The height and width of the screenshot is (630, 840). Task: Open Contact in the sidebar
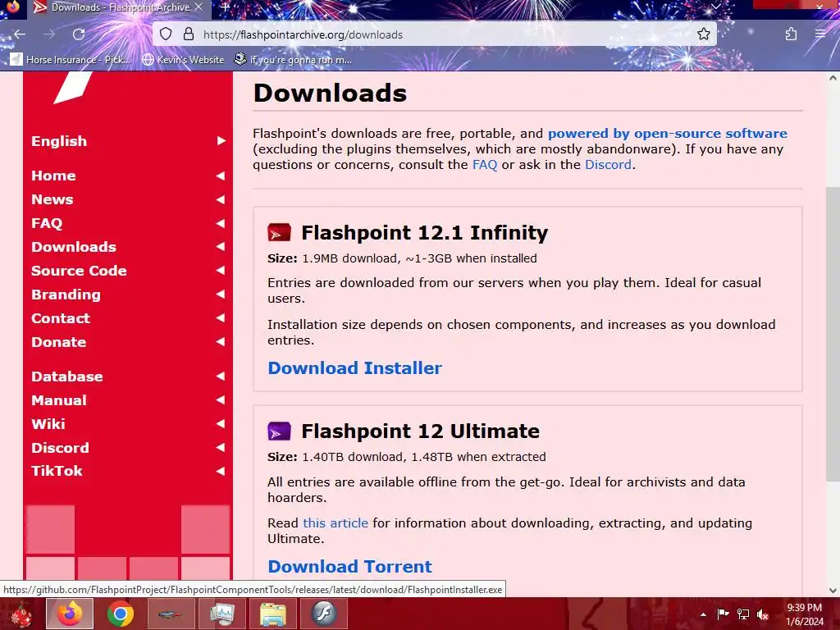[x=128, y=318]
